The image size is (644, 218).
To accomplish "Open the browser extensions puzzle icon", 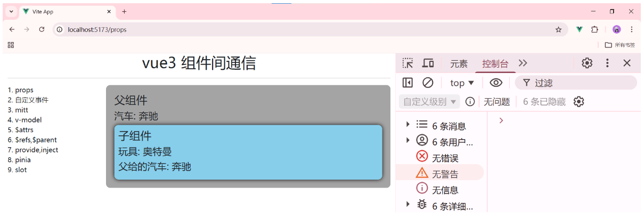I will [x=595, y=29].
